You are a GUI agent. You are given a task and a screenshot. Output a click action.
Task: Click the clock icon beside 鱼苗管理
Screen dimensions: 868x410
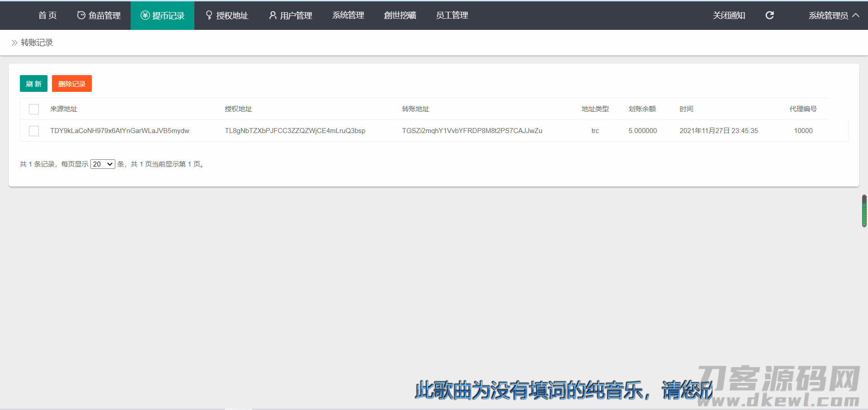click(x=81, y=15)
